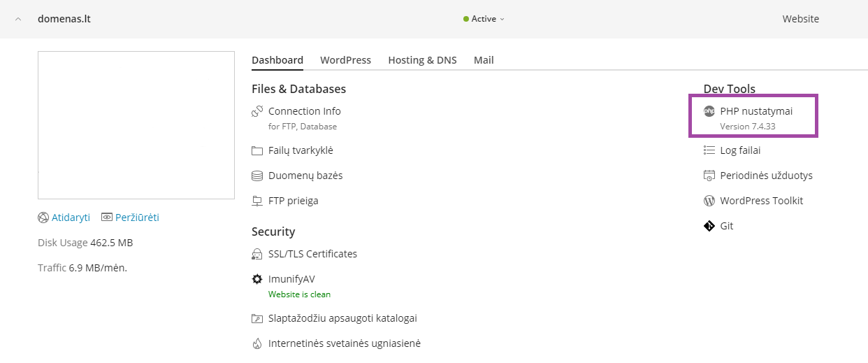Switch to the Hosting & DNS tab

[x=422, y=60]
